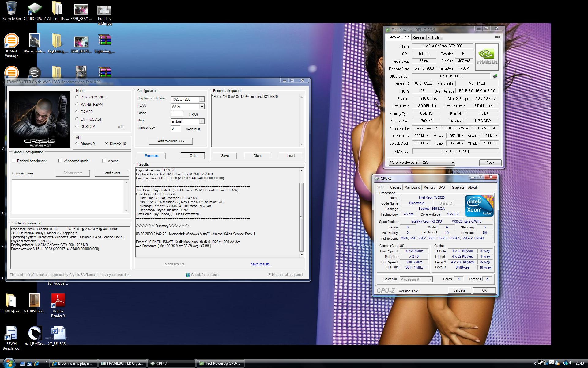Click the BIOS save chip icon in GPU-Z
Image resolution: width=588 pixels, height=368 pixels.
pyautogui.click(x=495, y=76)
